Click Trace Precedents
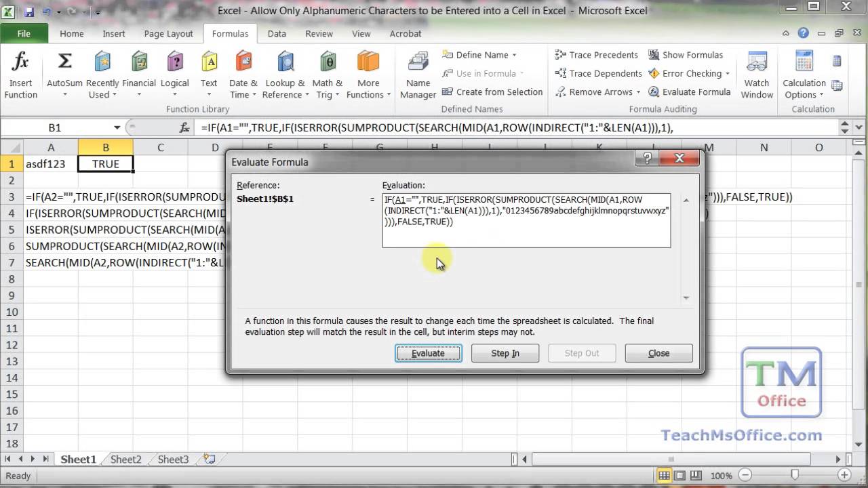The width and height of the screenshot is (868, 488). point(597,55)
